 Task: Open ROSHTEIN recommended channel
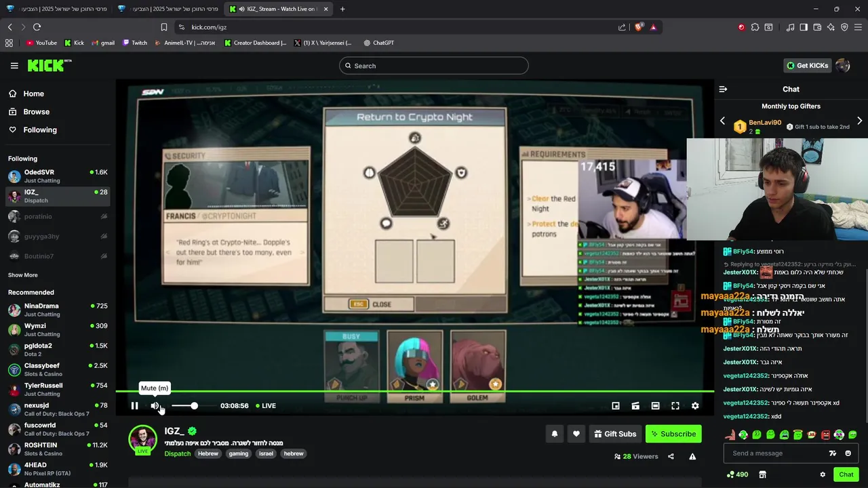(x=58, y=449)
